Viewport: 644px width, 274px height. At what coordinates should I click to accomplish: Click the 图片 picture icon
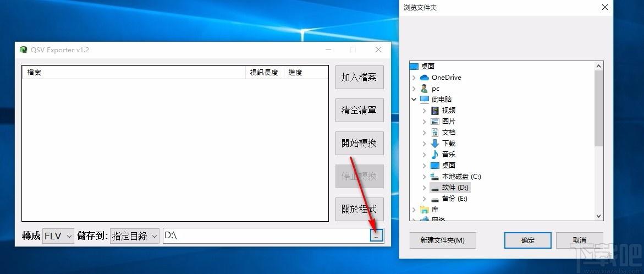pyautogui.click(x=435, y=122)
